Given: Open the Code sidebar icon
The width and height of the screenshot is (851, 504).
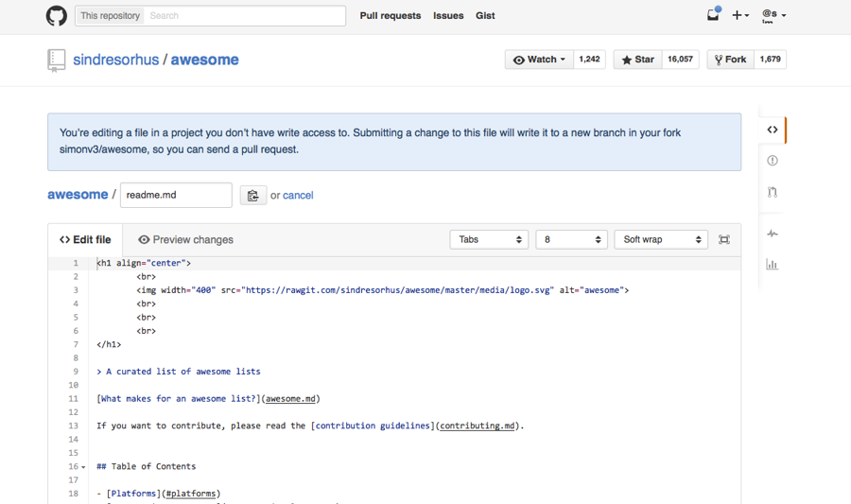Looking at the screenshot, I should coord(773,130).
